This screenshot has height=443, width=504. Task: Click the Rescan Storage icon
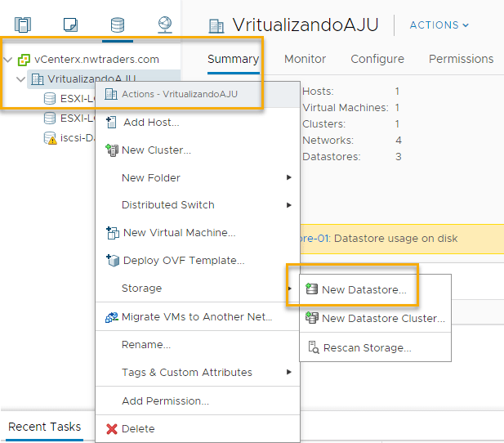click(x=313, y=347)
